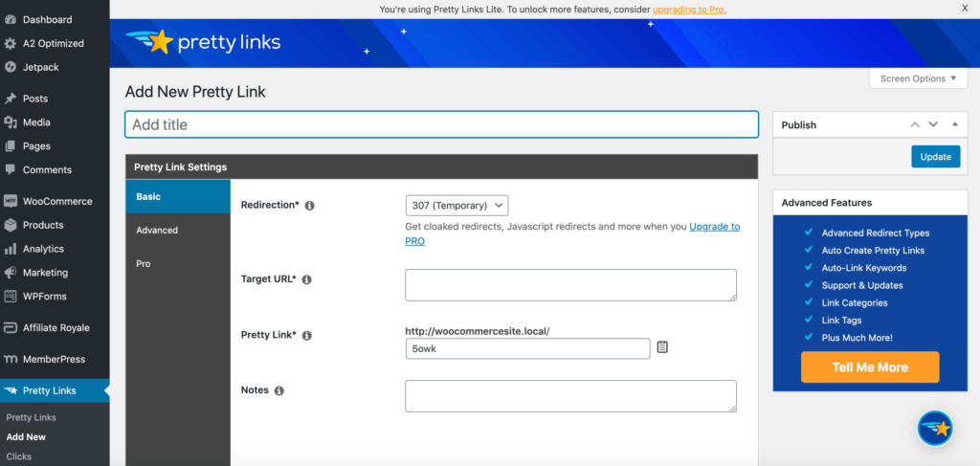This screenshot has width=980, height=466.
Task: Switch to the Advanced settings tab
Action: pos(178,230)
